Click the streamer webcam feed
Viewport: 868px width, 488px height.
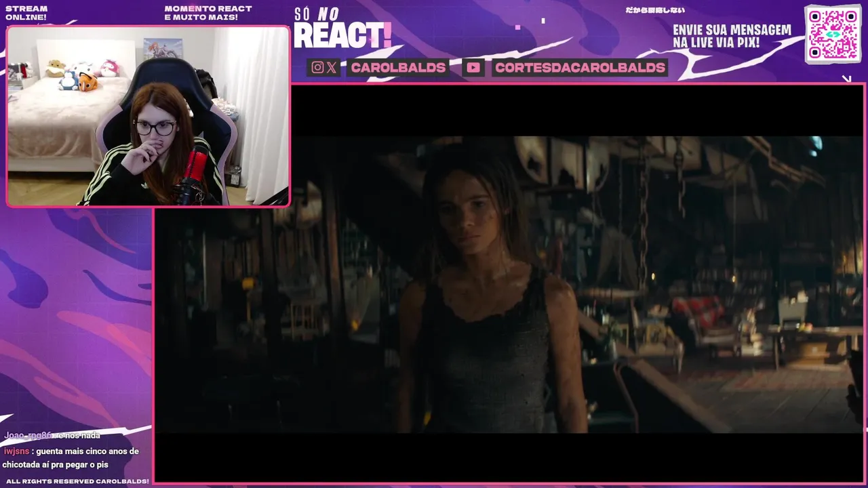click(x=148, y=116)
